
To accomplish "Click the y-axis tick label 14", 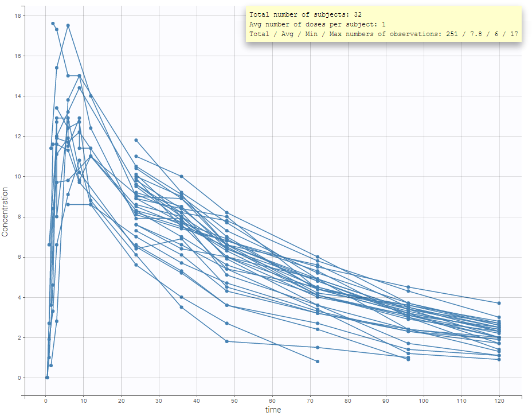I will (18, 96).
